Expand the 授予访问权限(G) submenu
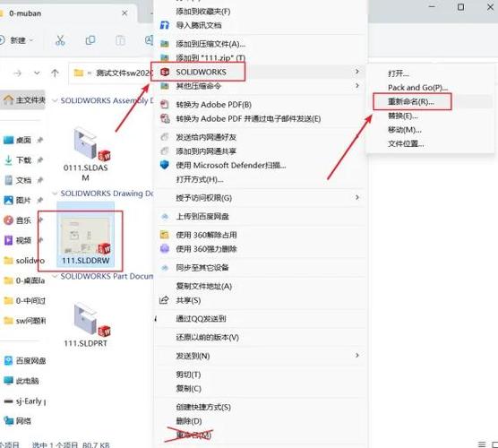498x448 pixels. (357, 198)
